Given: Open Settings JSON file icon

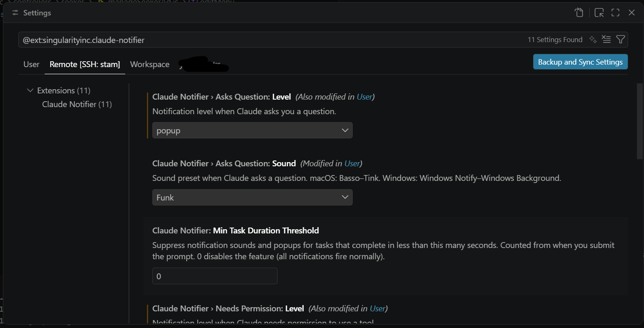Looking at the screenshot, I should 579,13.
